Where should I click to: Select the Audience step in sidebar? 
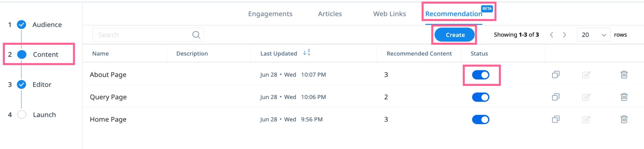(x=47, y=25)
